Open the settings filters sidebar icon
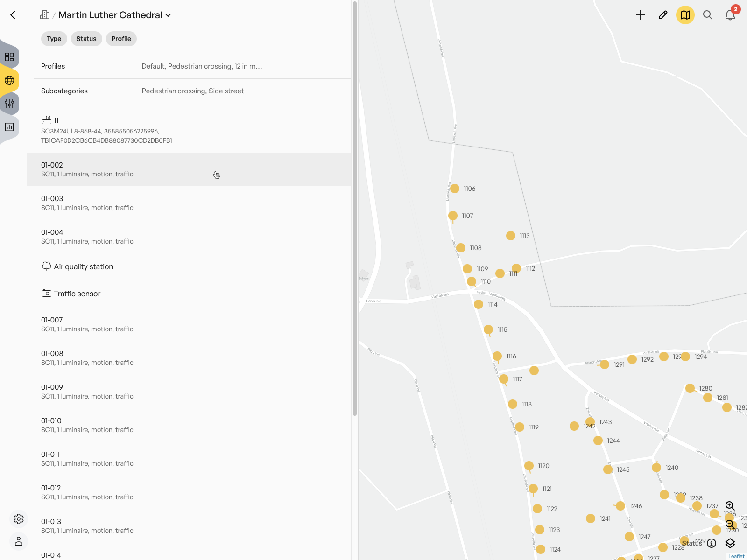The image size is (747, 560). pyautogui.click(x=9, y=103)
